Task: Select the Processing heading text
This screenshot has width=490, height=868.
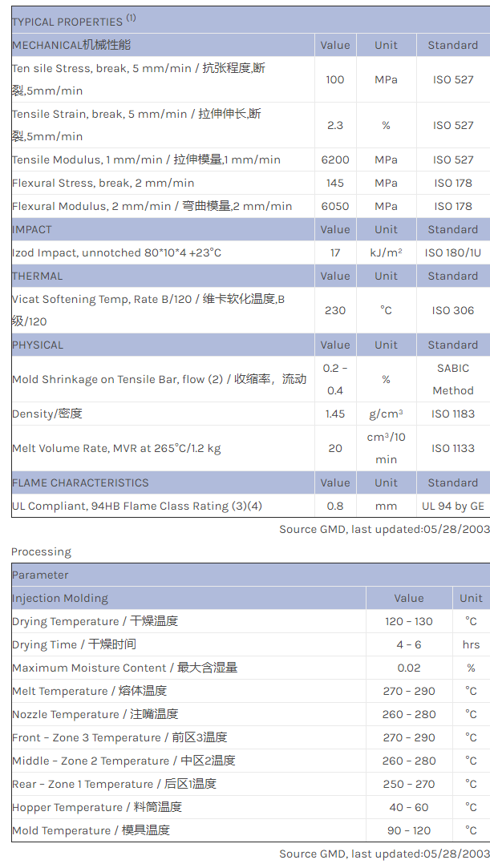Action: point(41,551)
